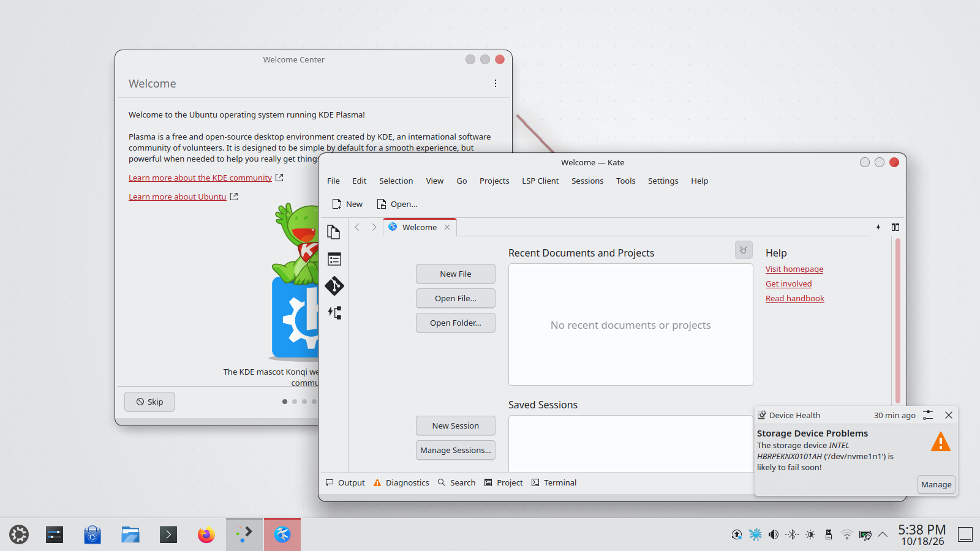Close the Welcome tab in Kate

(447, 227)
